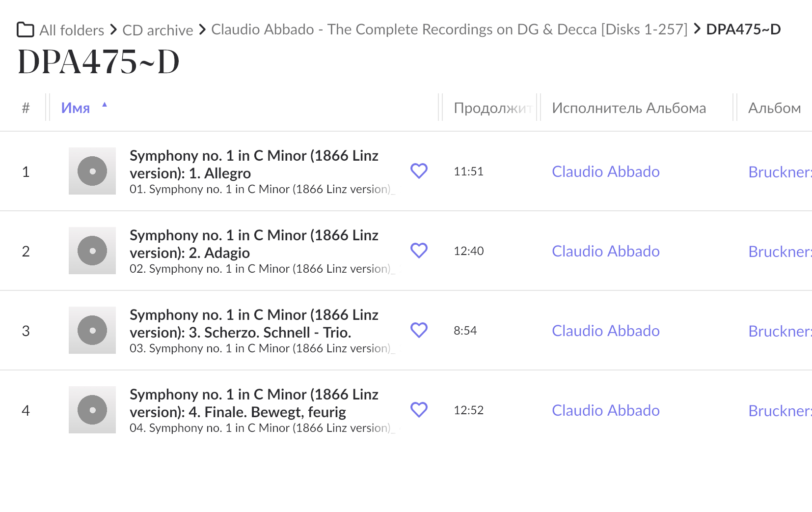Image resolution: width=812 pixels, height=512 pixels.
Task: Click disc cover icon for Scherzo track
Action: (x=92, y=330)
